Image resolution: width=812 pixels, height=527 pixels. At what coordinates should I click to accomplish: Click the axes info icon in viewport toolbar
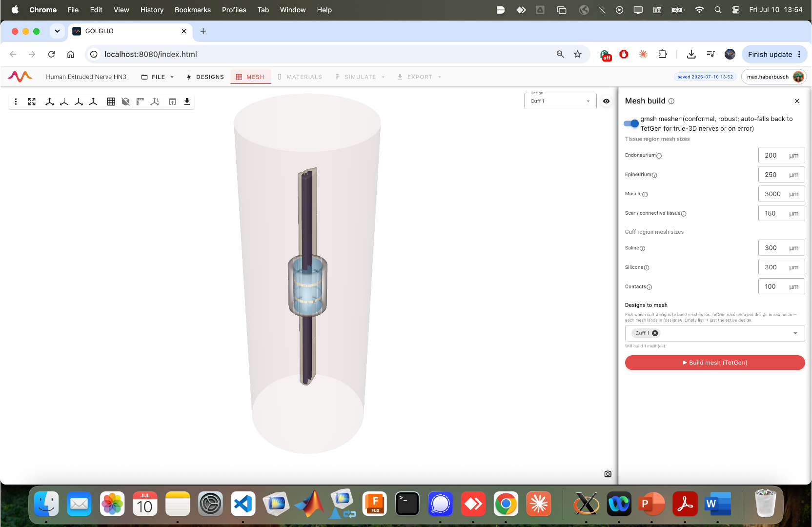(155, 101)
